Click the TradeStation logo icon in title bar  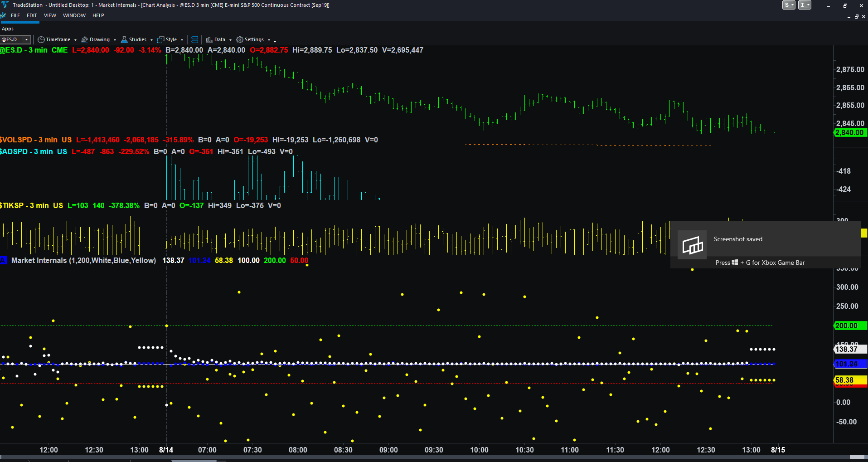click(x=5, y=5)
